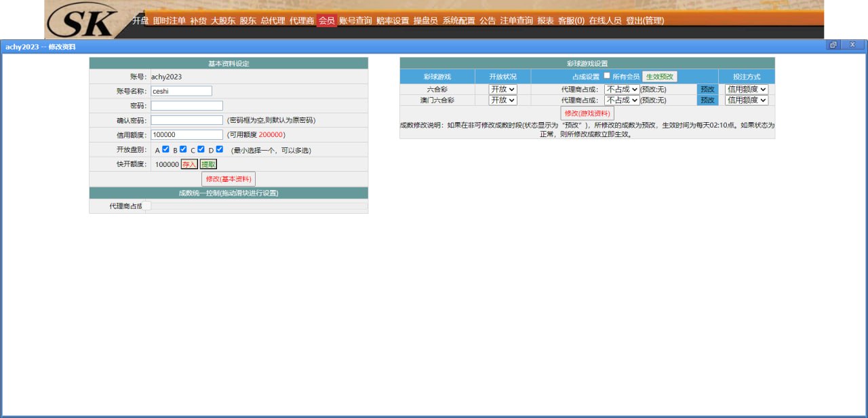Uncheck the A 开放盘别 checkbox

click(x=165, y=149)
